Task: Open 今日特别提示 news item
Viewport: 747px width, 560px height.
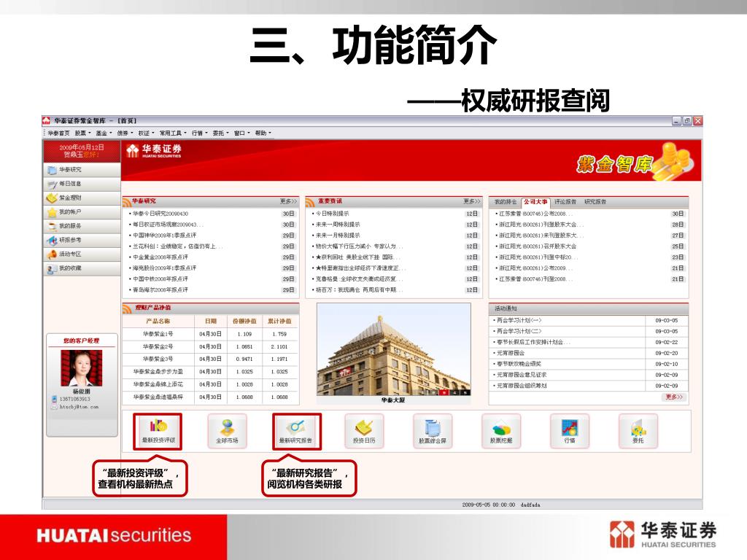Action: point(333,214)
